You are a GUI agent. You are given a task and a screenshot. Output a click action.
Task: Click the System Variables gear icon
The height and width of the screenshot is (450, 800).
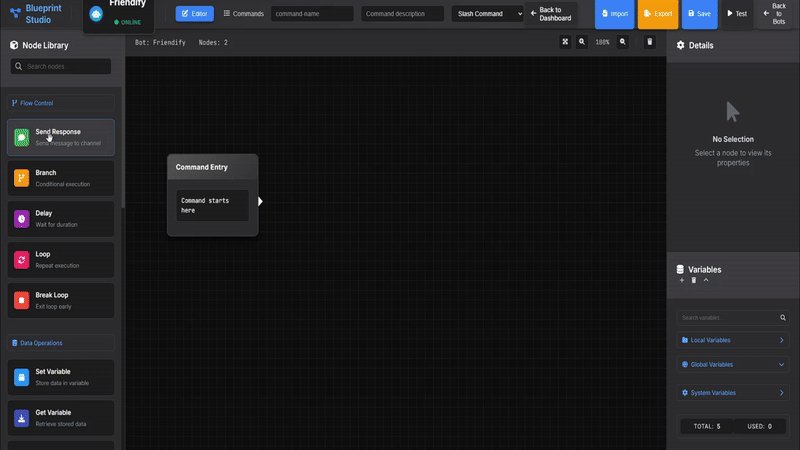coord(685,393)
